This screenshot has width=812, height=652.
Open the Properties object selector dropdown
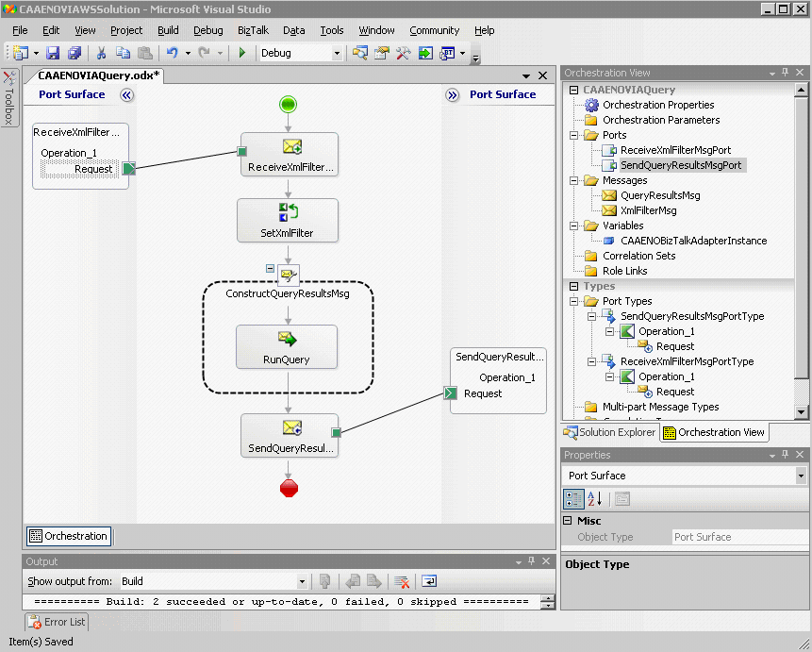click(x=801, y=476)
